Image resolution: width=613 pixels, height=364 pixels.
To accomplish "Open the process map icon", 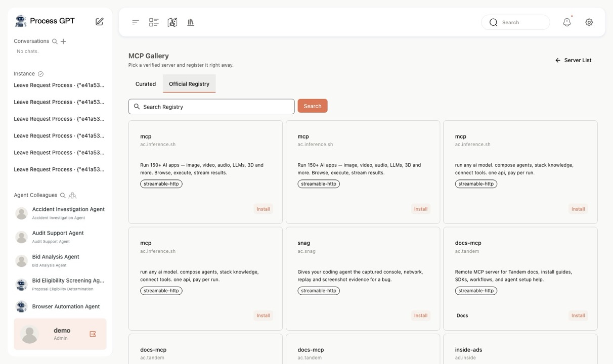I will point(172,22).
